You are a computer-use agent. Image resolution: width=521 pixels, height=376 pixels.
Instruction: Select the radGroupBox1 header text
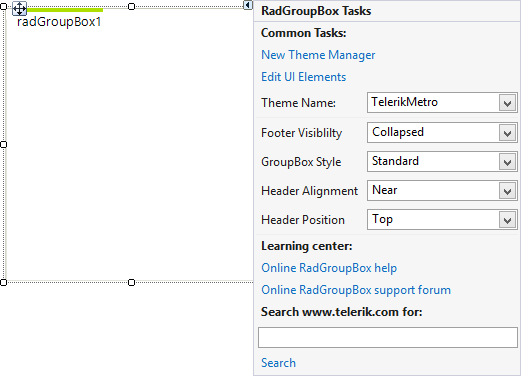[59, 22]
